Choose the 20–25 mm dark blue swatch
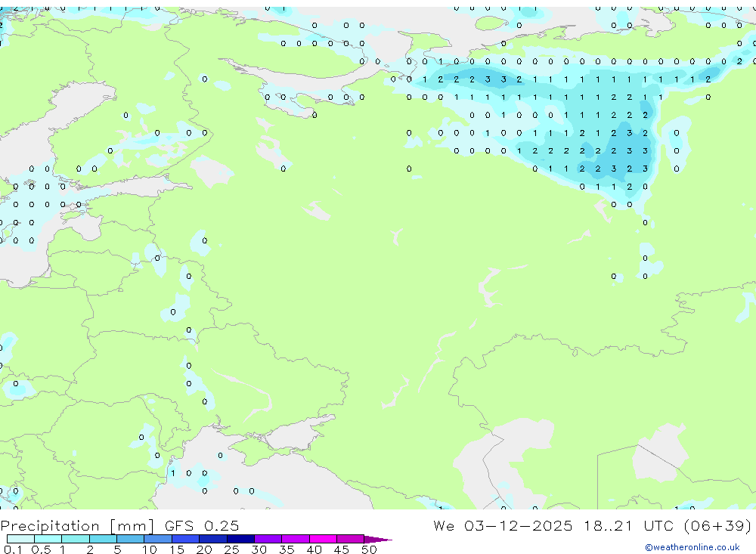 point(213,539)
